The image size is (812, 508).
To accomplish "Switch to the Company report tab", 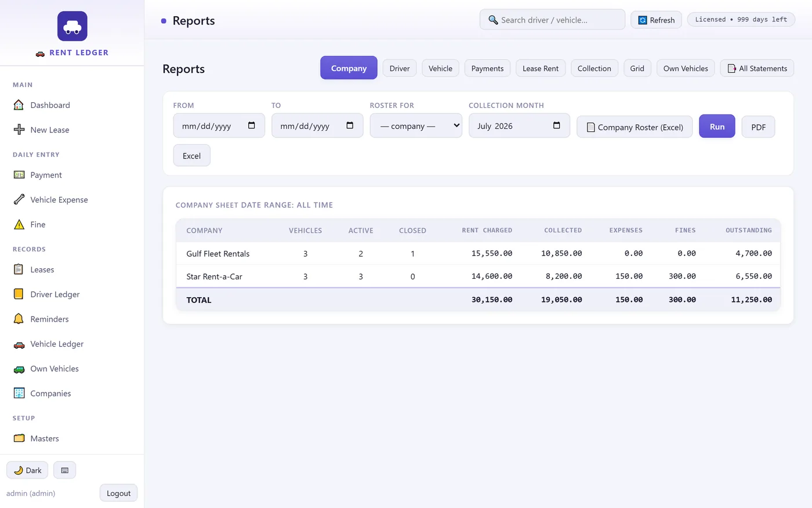I will pyautogui.click(x=349, y=68).
